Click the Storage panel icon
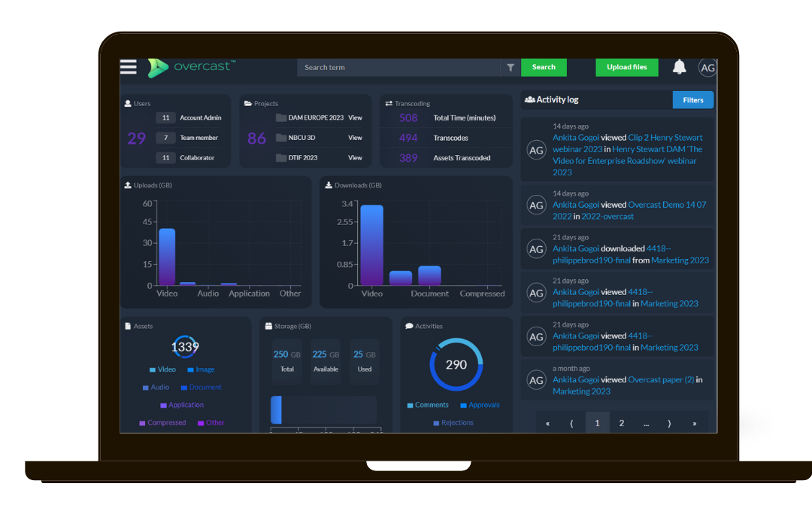812x508 pixels. [x=268, y=326]
